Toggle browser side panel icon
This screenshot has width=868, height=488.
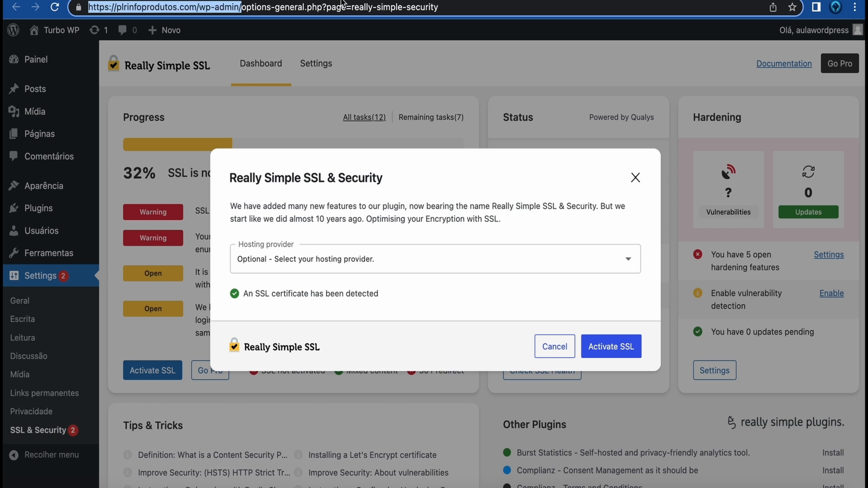tap(816, 7)
